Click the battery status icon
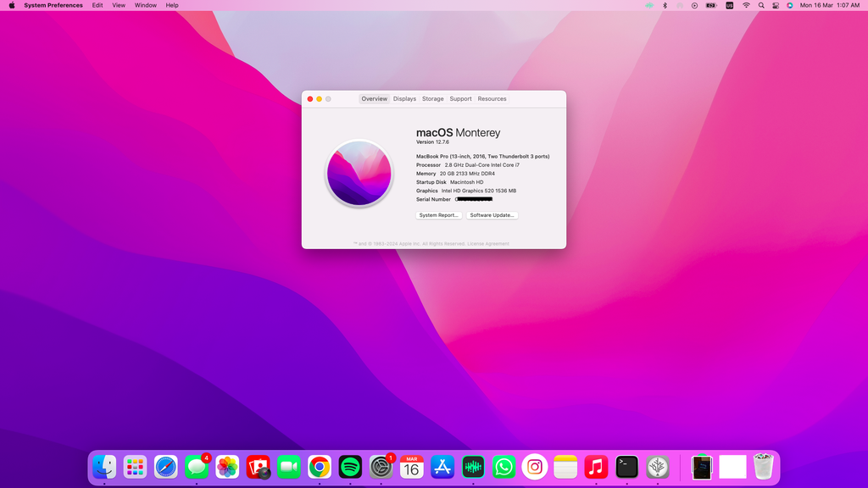 711,5
